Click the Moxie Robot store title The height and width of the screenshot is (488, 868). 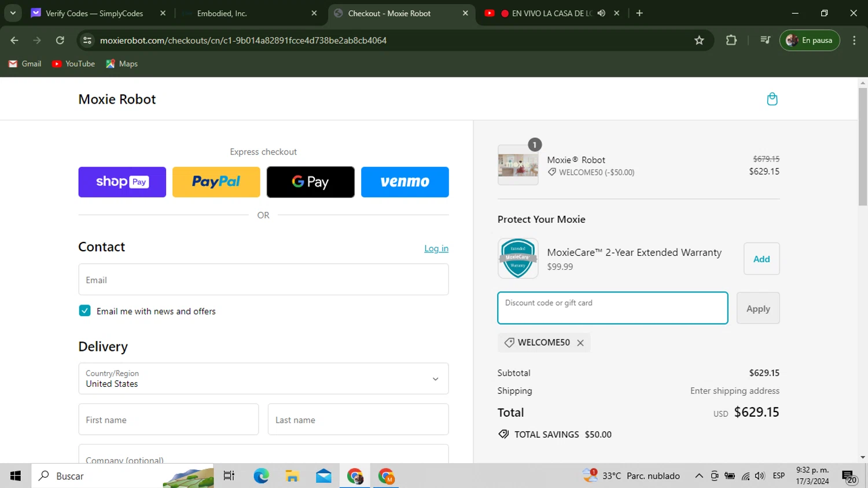click(x=117, y=99)
